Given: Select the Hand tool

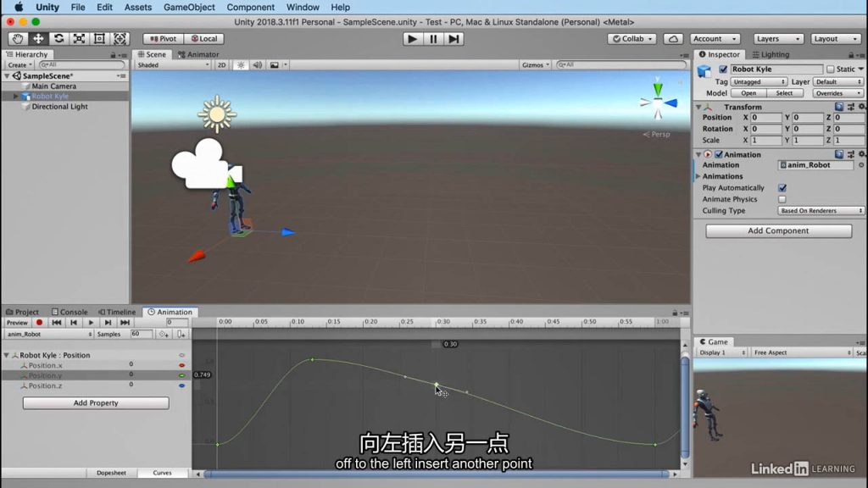Looking at the screenshot, I should (x=18, y=39).
